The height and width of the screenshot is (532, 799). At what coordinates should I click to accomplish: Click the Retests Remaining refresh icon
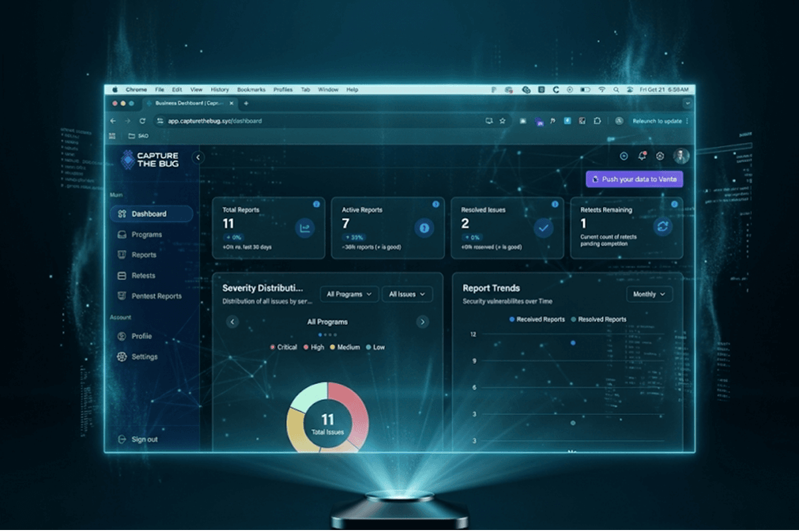click(662, 226)
